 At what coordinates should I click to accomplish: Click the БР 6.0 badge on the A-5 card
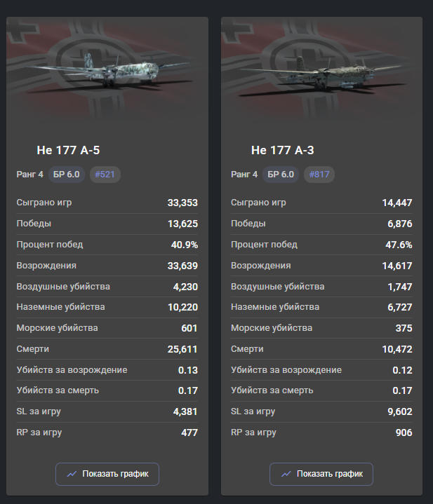point(67,175)
